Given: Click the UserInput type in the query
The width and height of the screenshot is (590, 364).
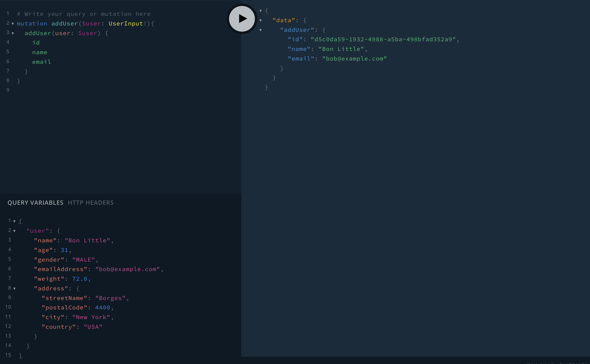Looking at the screenshot, I should coord(126,24).
